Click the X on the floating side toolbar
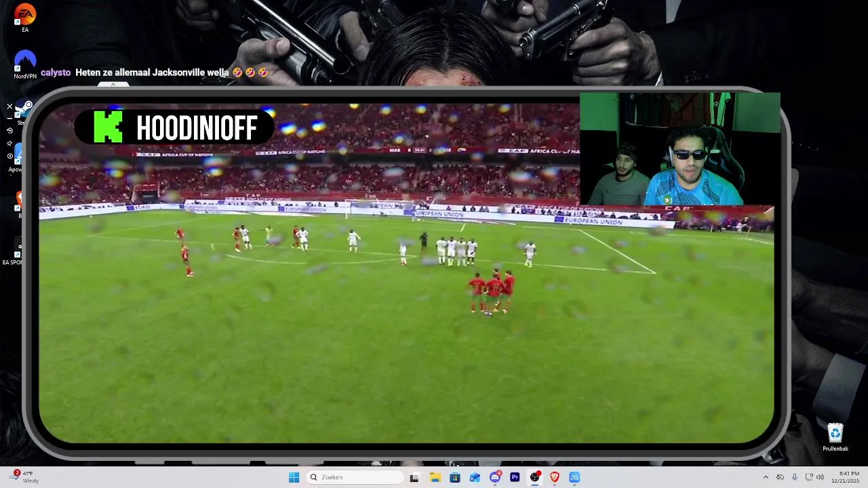The height and width of the screenshot is (488, 868). [x=9, y=106]
